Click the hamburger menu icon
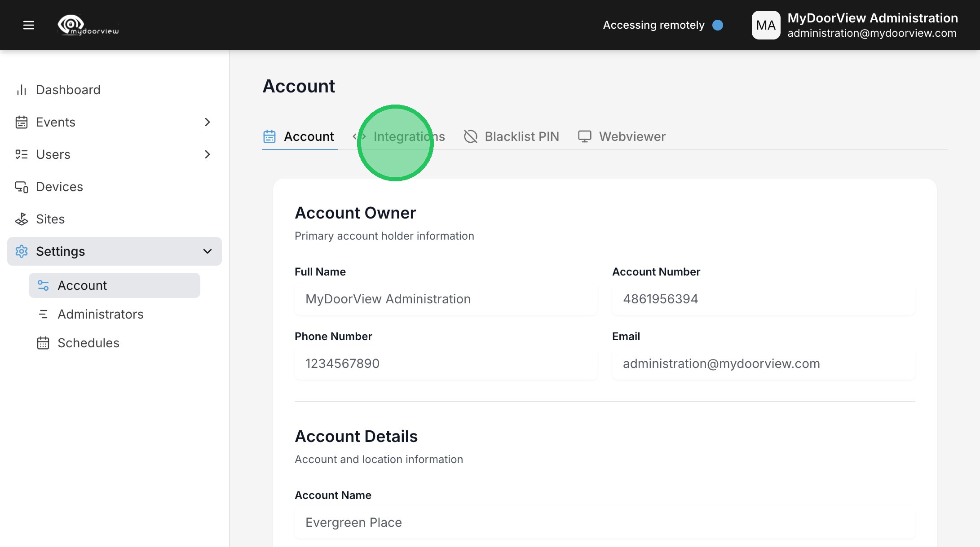The image size is (980, 547). 29,25
